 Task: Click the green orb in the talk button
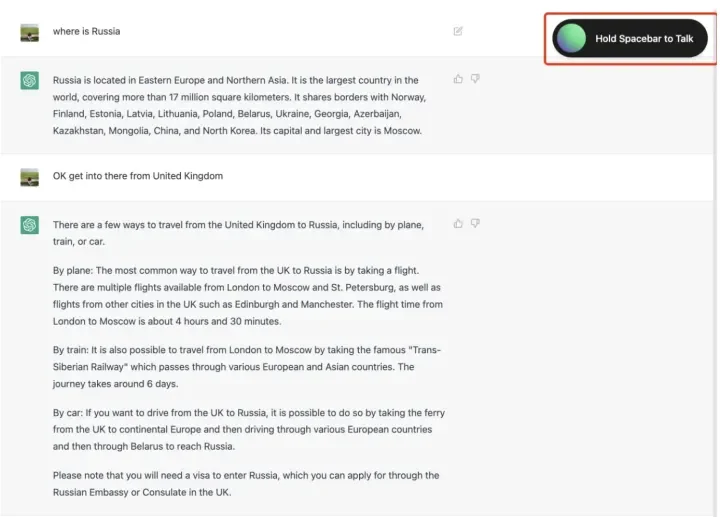(572, 39)
